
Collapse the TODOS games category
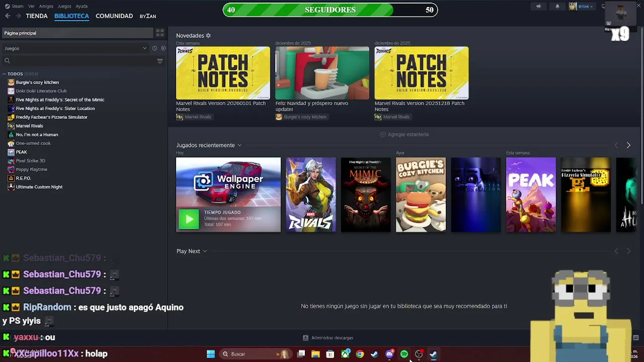[x=4, y=74]
